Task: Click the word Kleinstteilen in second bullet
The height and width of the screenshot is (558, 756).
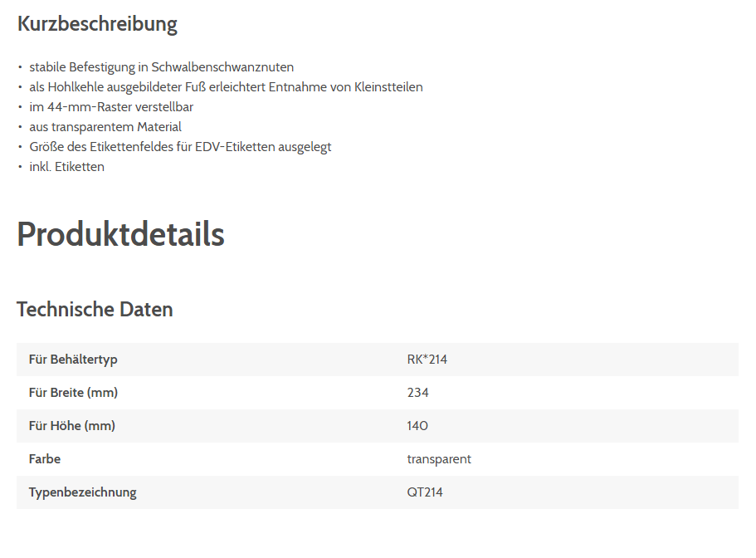Action: [388, 87]
